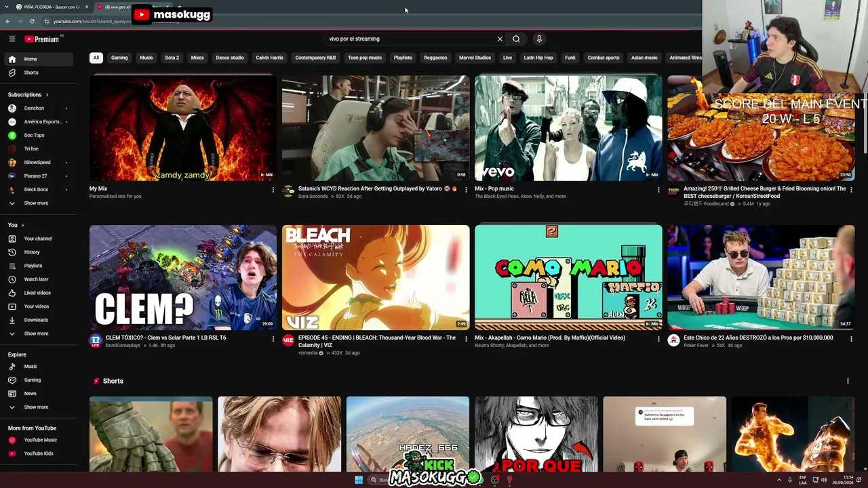This screenshot has height=488, width=868.
Task: Open options menu for the Shorts section
Action: click(848, 381)
